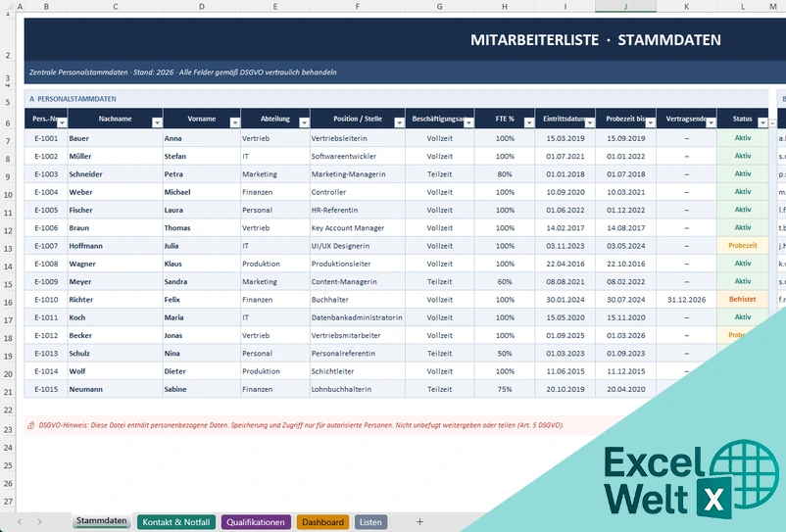Open the Abteilung column filter dropdown
This screenshot has width=786, height=532.
[304, 123]
